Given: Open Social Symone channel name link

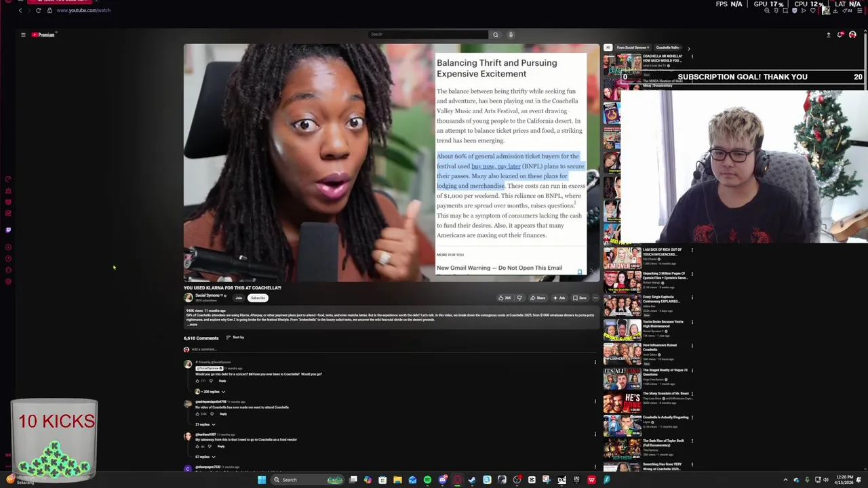Looking at the screenshot, I should tap(208, 296).
